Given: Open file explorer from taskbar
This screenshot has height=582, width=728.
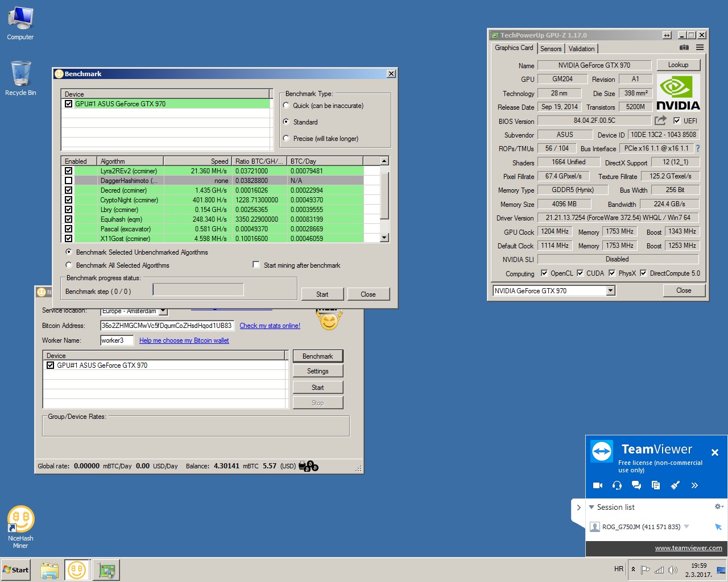Looking at the screenshot, I should [x=49, y=570].
